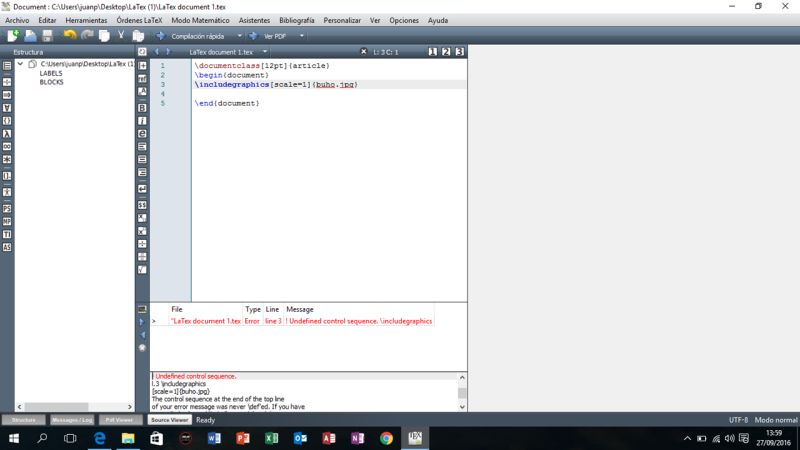The height and width of the screenshot is (450, 800).
Task: Open AS Asymptote commands panel
Action: [7, 247]
